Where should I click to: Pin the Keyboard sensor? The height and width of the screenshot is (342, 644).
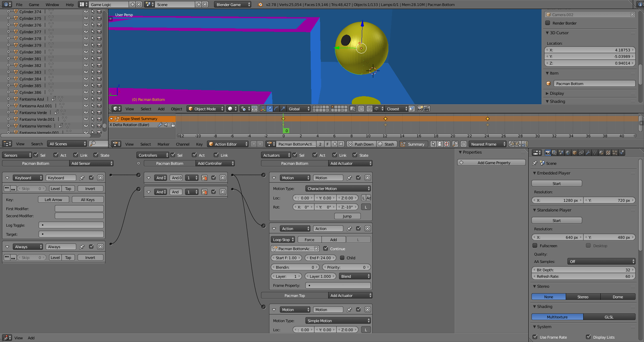(x=82, y=178)
